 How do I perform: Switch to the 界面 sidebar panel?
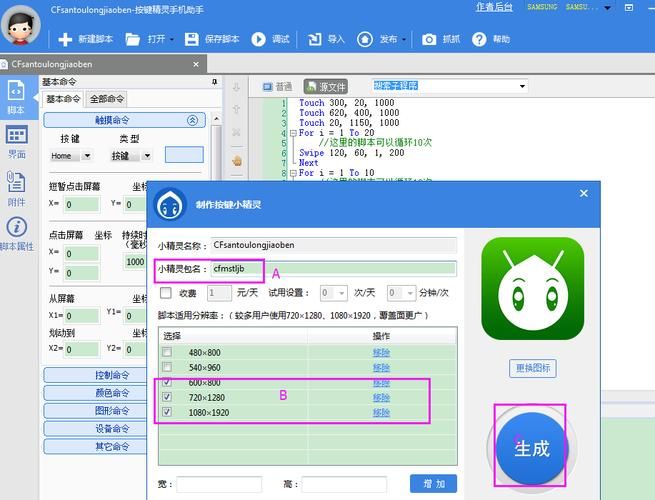coord(16,142)
